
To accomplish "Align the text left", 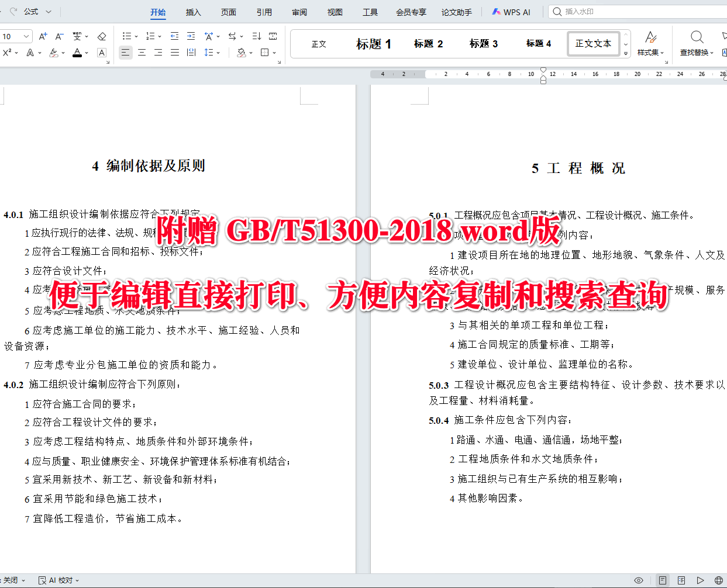I will click(x=125, y=53).
